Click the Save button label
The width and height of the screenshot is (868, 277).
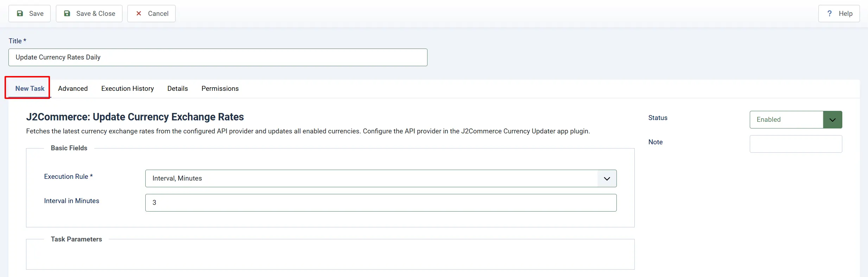pyautogui.click(x=36, y=13)
